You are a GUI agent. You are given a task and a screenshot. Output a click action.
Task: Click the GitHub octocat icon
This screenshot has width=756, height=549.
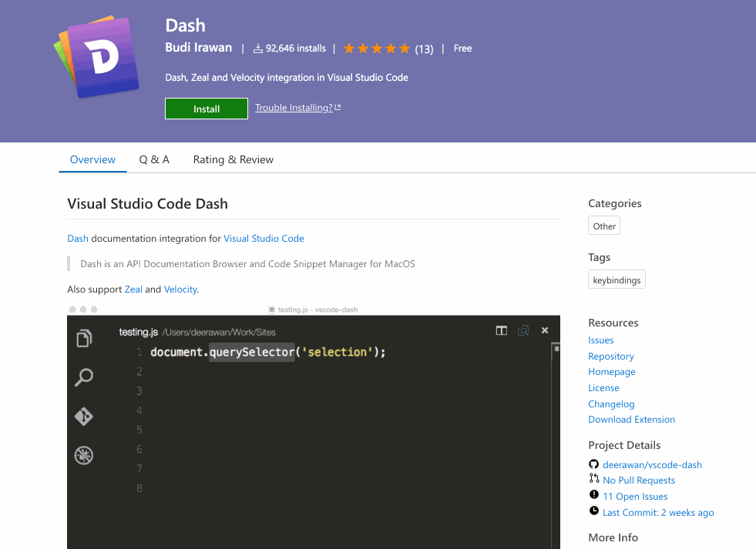pos(593,464)
